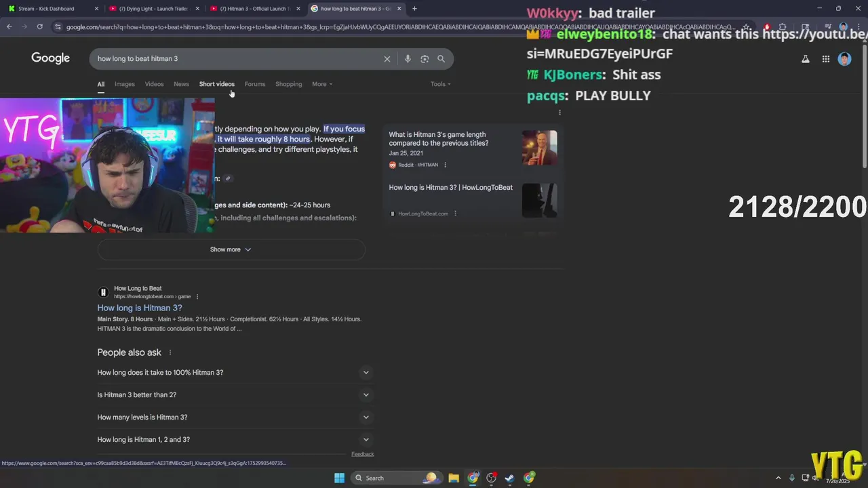The image size is (868, 488).
Task: Open the AI overview three-dot menu
Action: pos(559,113)
